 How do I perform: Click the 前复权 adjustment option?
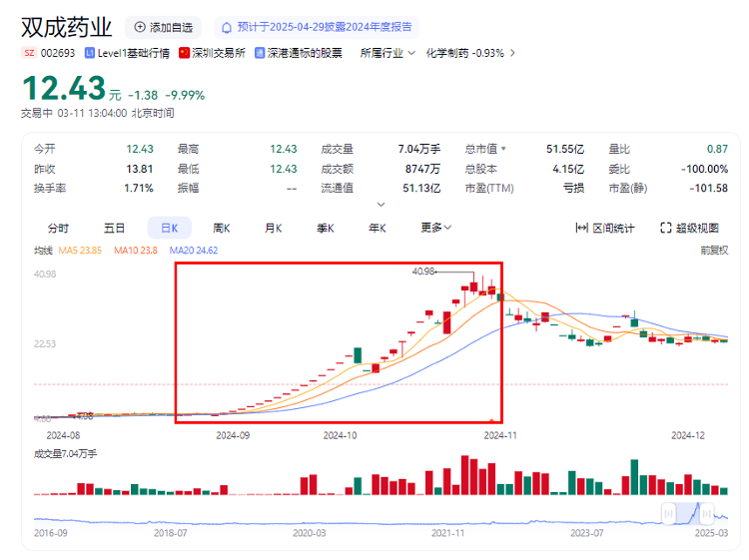714,251
